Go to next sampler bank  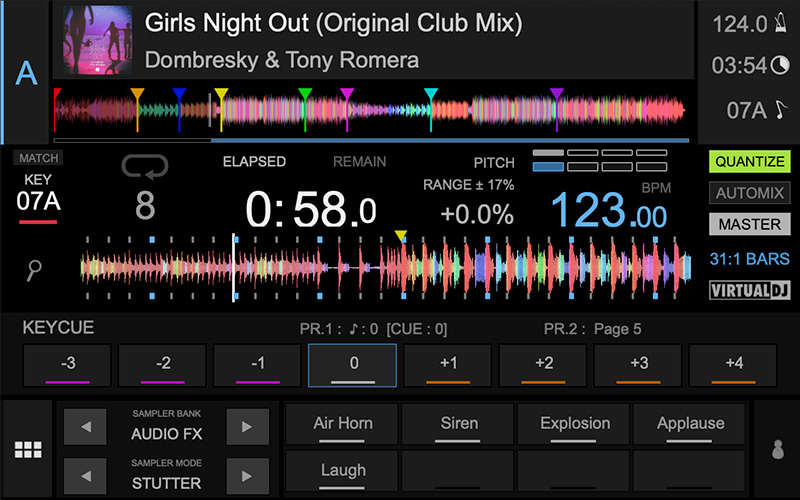(x=247, y=428)
